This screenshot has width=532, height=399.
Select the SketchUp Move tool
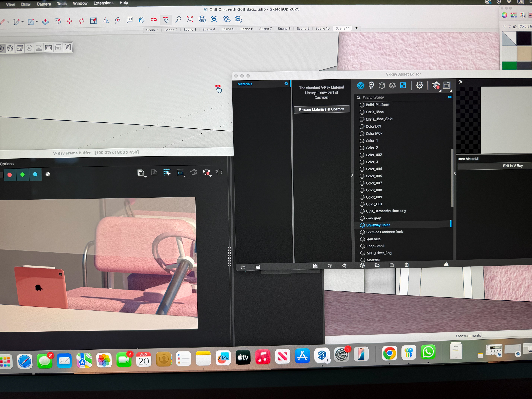tap(70, 21)
